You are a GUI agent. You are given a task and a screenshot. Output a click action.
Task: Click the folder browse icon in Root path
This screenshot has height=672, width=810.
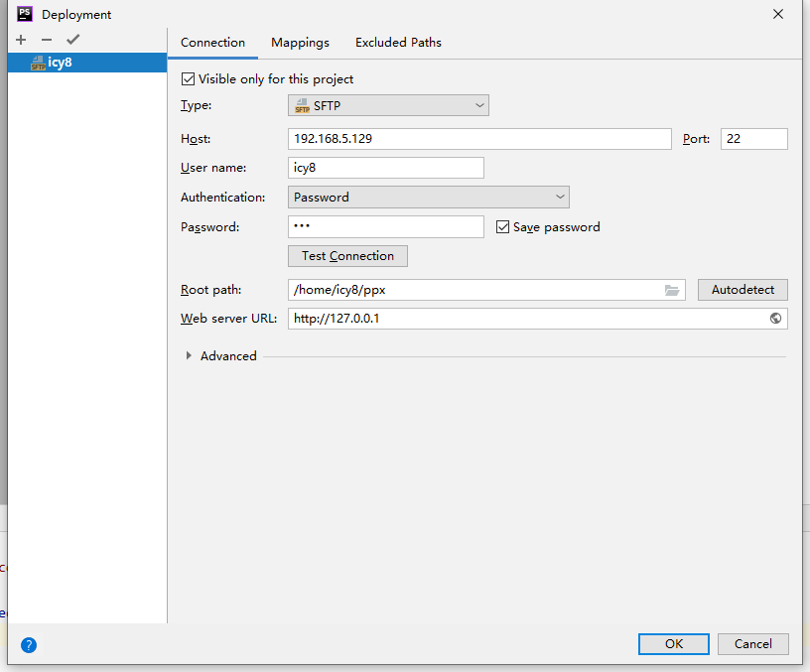pos(672,290)
